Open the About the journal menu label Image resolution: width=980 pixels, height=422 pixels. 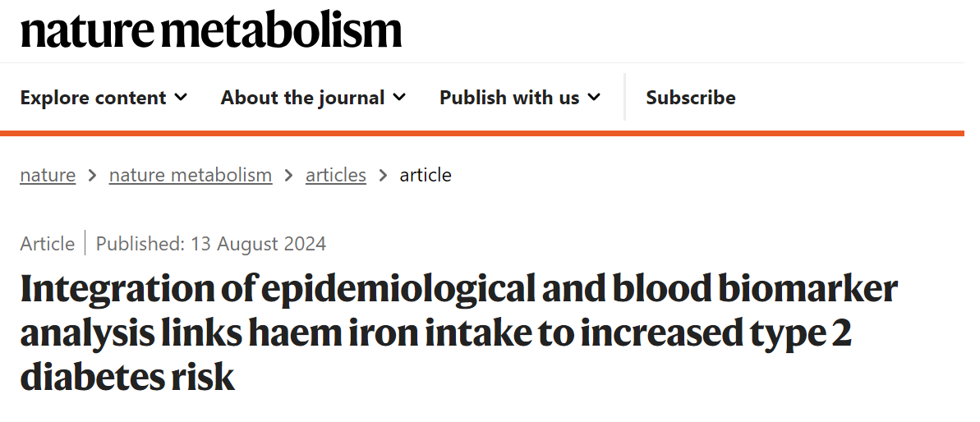tap(302, 98)
